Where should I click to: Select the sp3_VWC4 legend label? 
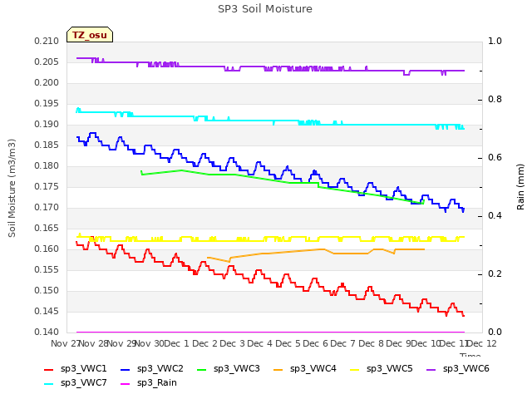coord(313,369)
